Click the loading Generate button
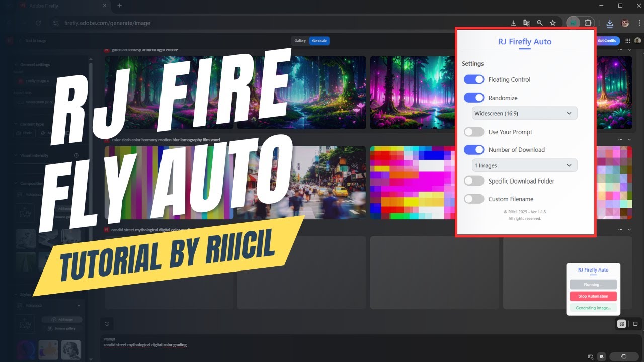This screenshot has width=644, height=362. (x=624, y=356)
